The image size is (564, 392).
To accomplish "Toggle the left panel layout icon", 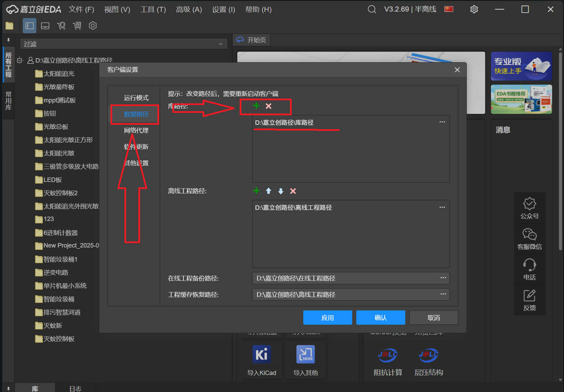I will pos(30,25).
